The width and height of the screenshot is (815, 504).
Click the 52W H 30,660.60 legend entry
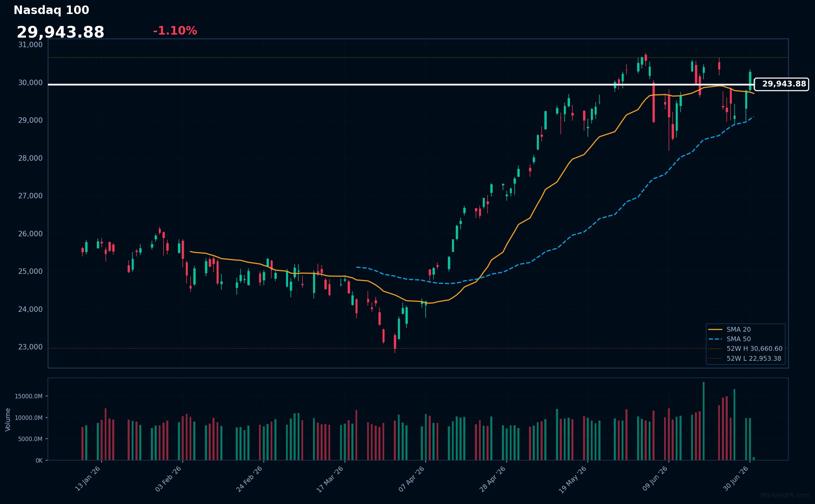[745, 348]
